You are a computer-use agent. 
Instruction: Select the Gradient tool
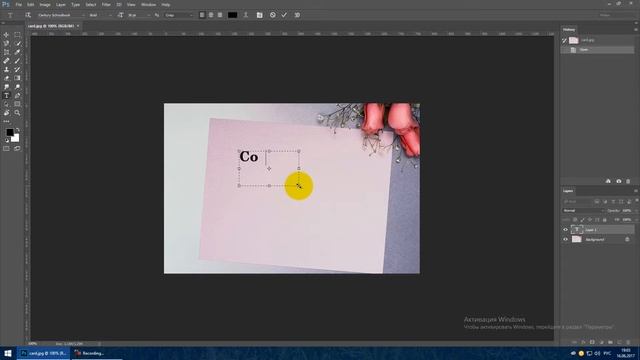(17, 78)
